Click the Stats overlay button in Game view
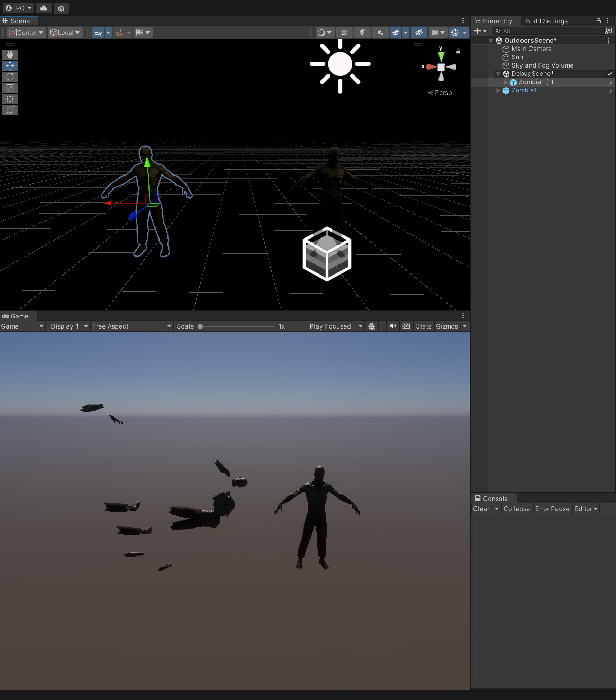The image size is (616, 700). point(423,326)
